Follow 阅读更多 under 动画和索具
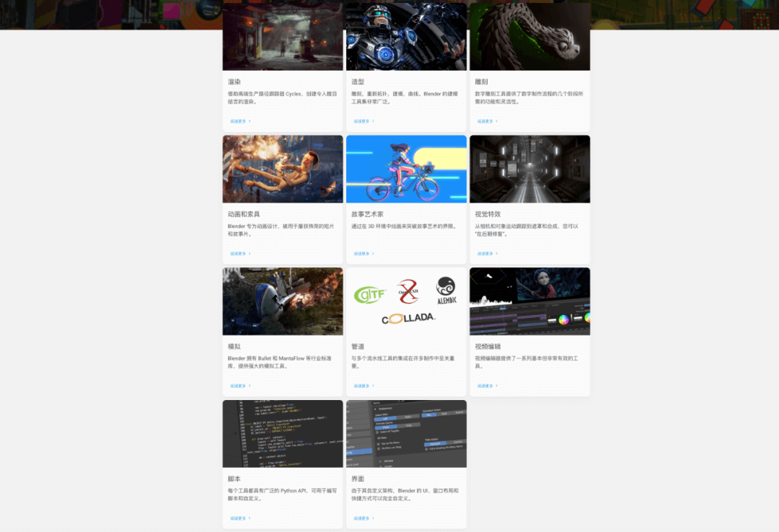Screen dimensions: 779x532 [x=240, y=253]
